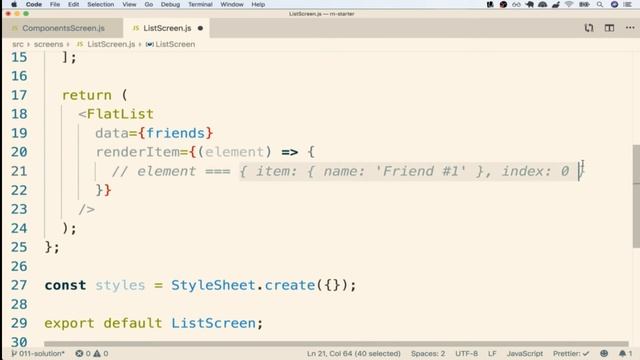Click the screens breadcrumb segment
This screenshot has width=640, height=360.
click(x=48, y=44)
